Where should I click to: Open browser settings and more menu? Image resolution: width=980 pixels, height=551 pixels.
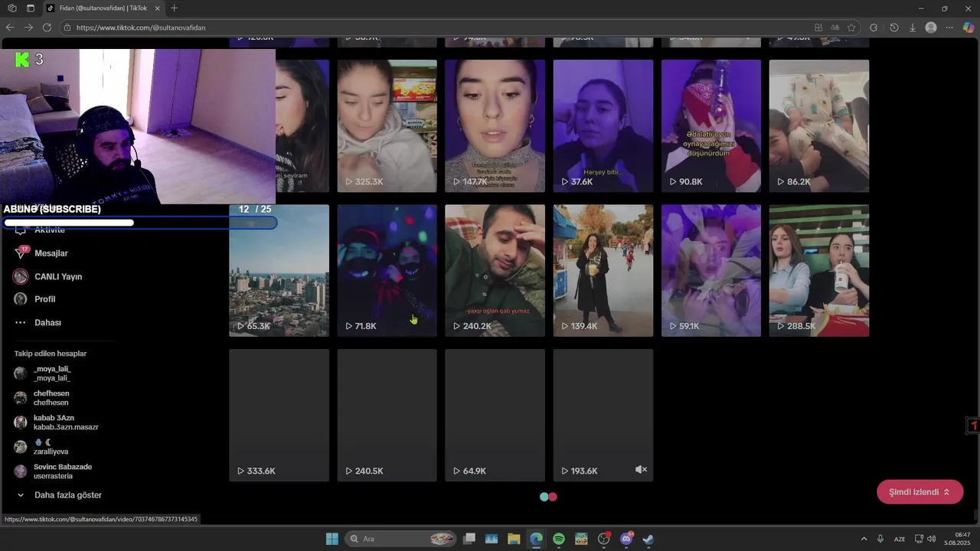pos(950,28)
